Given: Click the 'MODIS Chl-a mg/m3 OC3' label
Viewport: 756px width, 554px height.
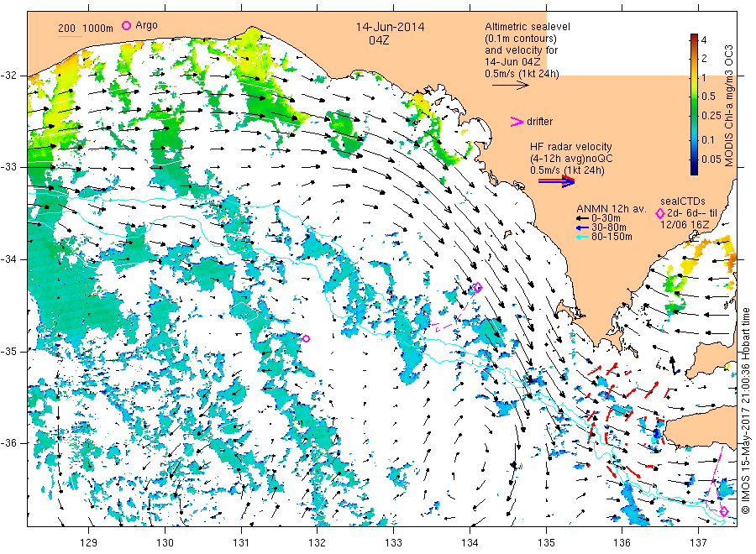Looking at the screenshot, I should coord(728,106).
